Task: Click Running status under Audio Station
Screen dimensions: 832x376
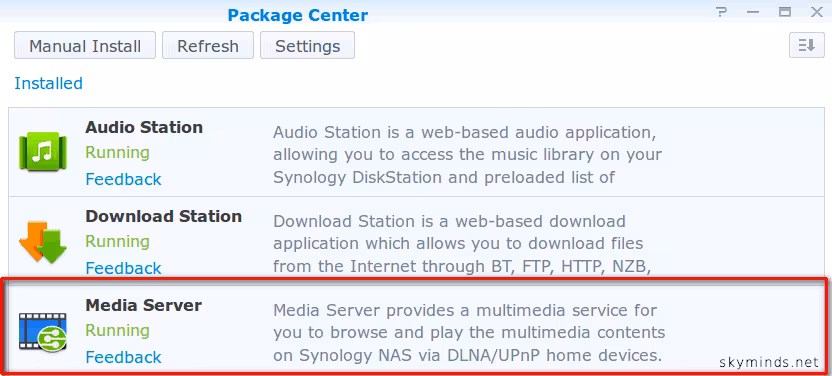Action: (117, 153)
